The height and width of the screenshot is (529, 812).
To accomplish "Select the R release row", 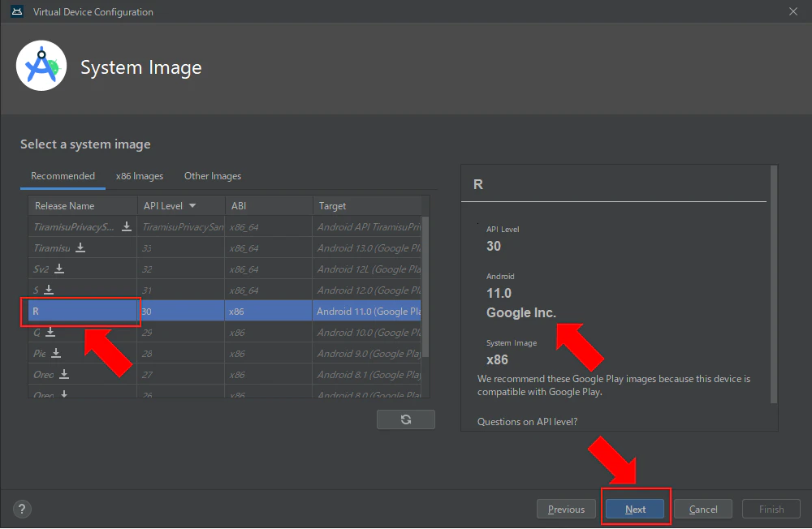I will (225, 311).
